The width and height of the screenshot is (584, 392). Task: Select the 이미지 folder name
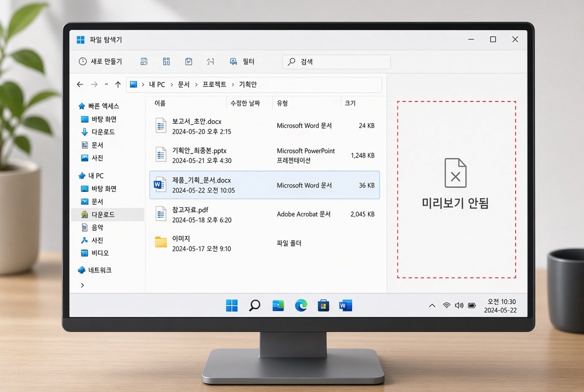(181, 238)
